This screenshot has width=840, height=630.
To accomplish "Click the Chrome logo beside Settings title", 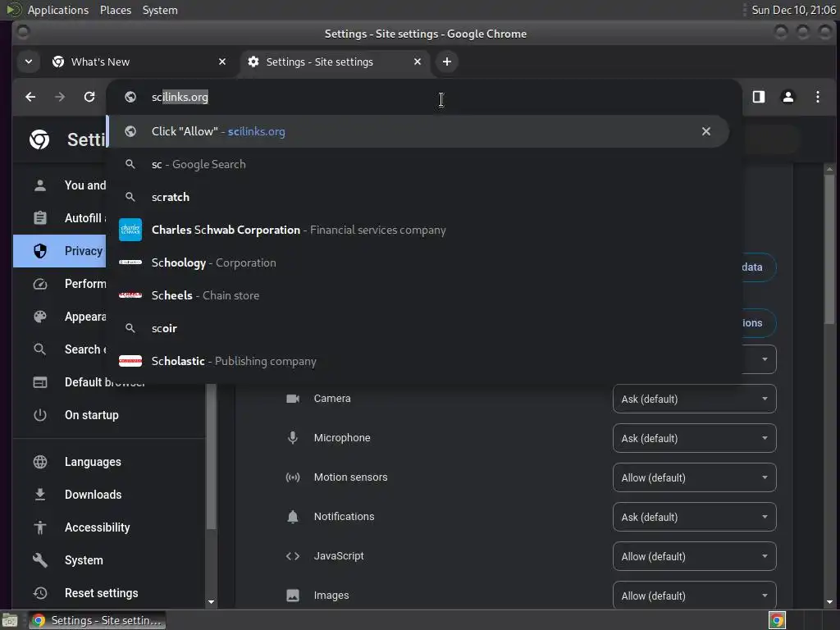I will pos(39,139).
